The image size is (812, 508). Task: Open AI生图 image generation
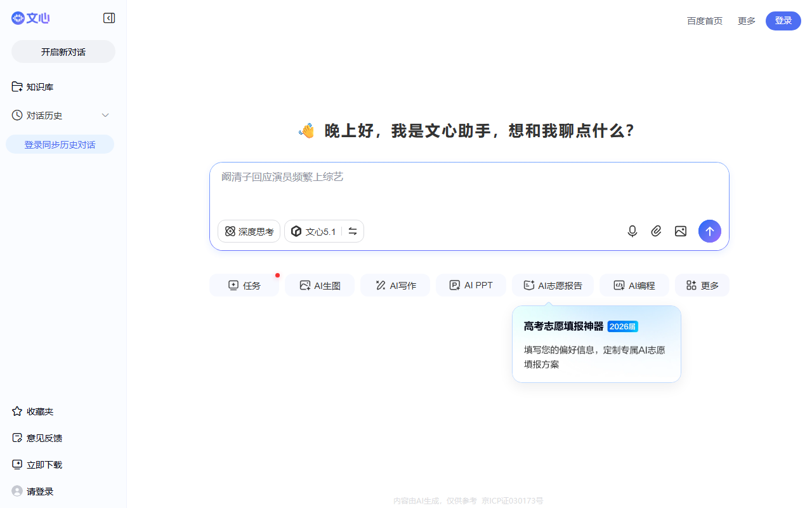(320, 285)
